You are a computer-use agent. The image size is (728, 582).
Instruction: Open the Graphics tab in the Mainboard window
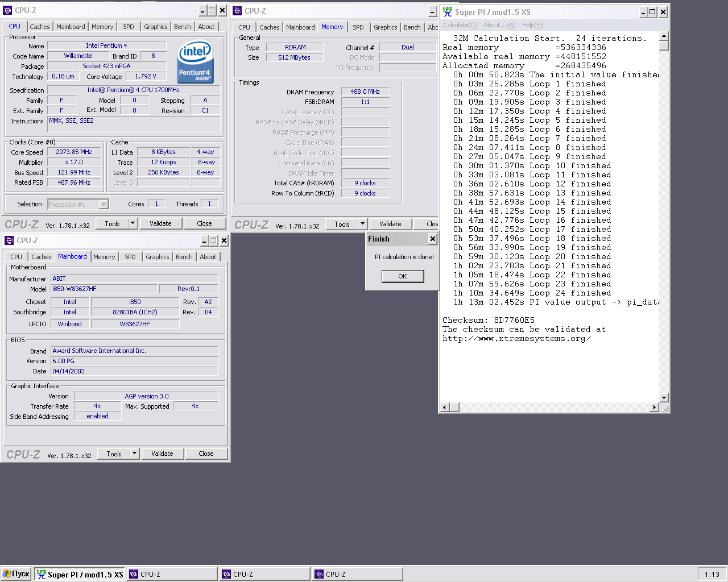158,257
